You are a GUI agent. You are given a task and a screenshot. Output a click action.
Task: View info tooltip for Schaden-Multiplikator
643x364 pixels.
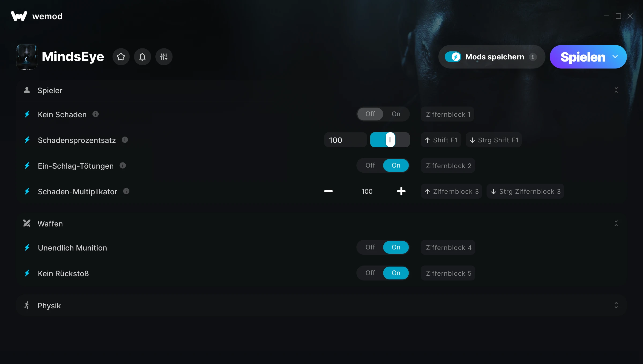(x=126, y=191)
